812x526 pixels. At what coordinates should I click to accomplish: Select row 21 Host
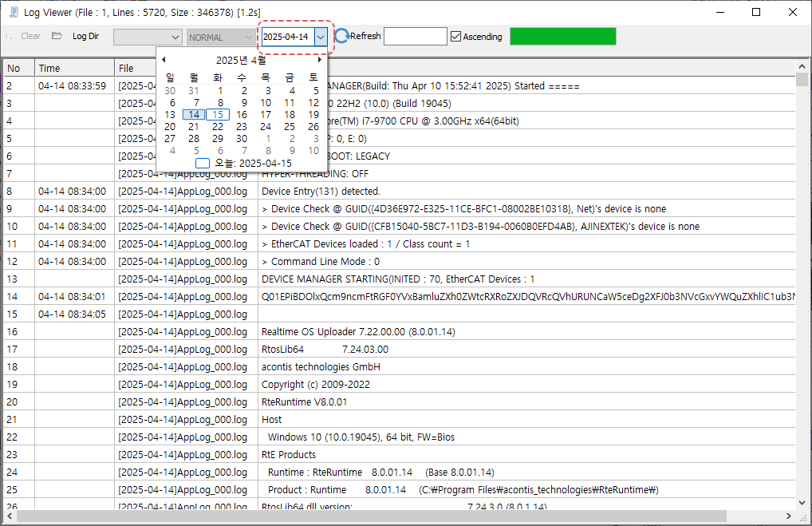[x=400, y=420]
